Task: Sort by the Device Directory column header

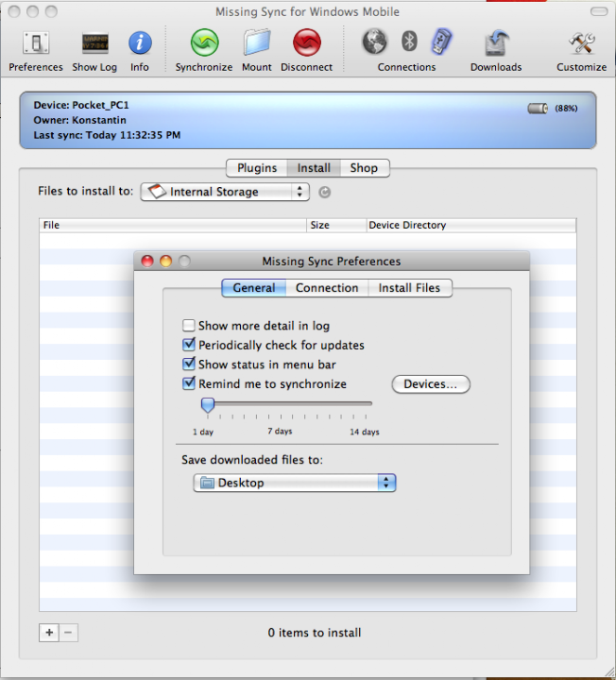Action: tap(471, 225)
